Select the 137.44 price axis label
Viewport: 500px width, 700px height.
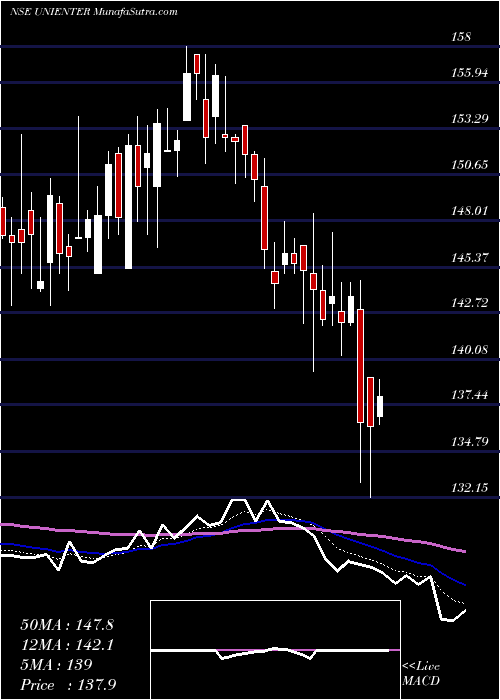(469, 395)
